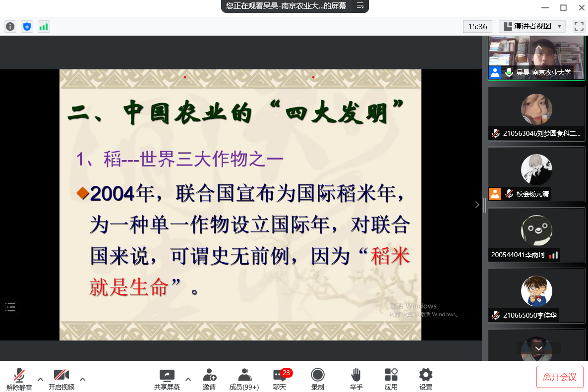
Task: Expand video options arrow beside camera
Action: 83,379
